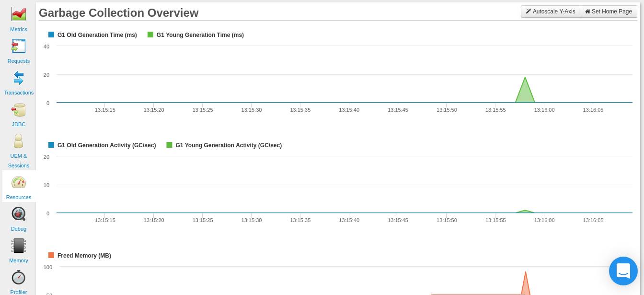Toggle G1 Old Generation Activity swatch
This screenshot has width=644, height=295.
(51, 145)
